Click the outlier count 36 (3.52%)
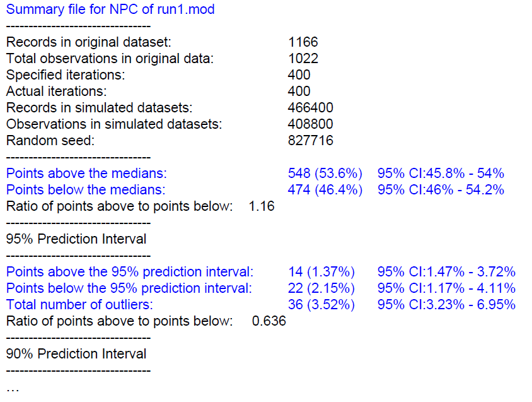The width and height of the screenshot is (532, 402). 321,304
